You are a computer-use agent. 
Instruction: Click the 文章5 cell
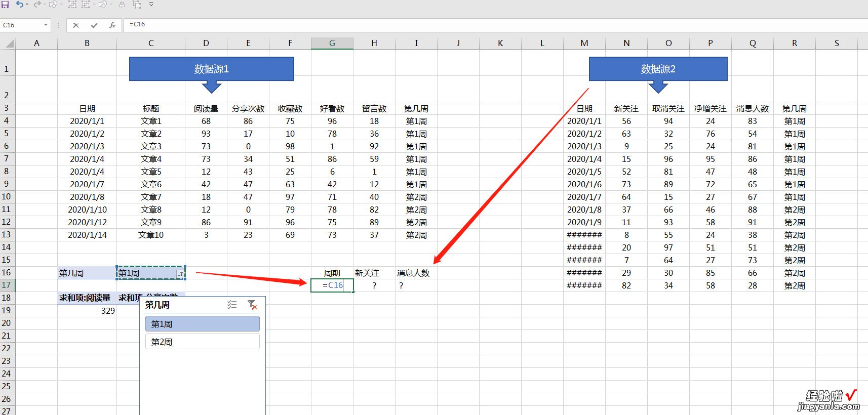(x=151, y=172)
